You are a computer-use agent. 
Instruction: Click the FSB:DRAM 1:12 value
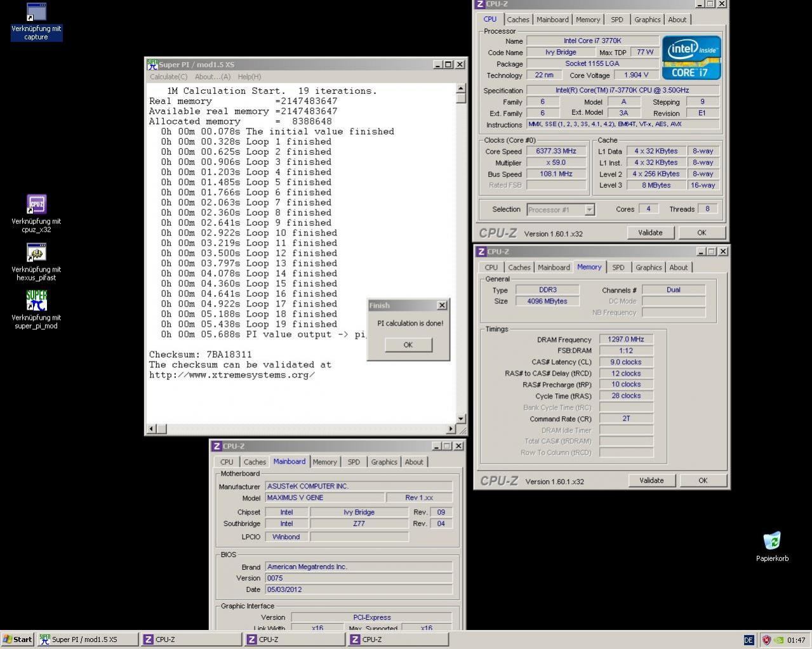tap(626, 350)
